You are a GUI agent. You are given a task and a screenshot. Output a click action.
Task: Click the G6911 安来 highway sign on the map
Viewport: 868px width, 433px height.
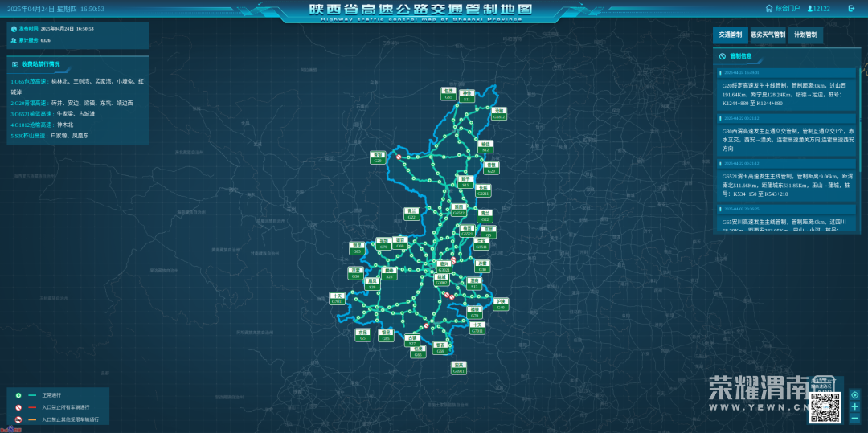coord(459,367)
